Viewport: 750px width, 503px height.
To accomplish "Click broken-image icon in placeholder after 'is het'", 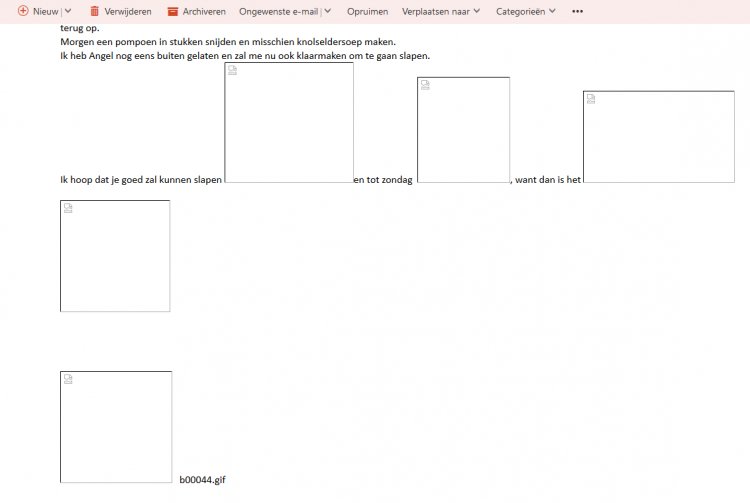I will [x=591, y=99].
